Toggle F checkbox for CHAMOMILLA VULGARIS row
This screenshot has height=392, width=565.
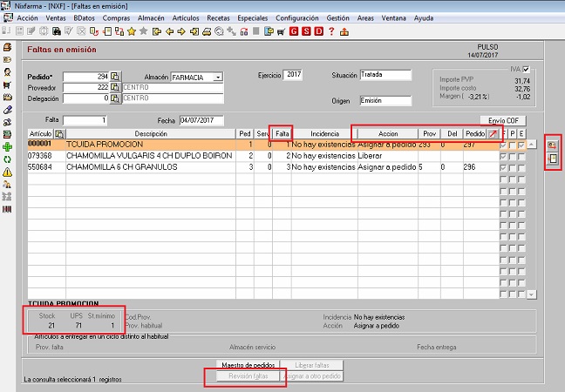503,157
